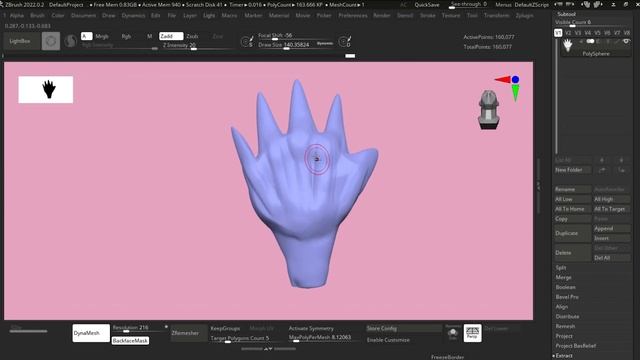Toggle the DynaMesh button
640x360 pixels.
(x=91, y=333)
